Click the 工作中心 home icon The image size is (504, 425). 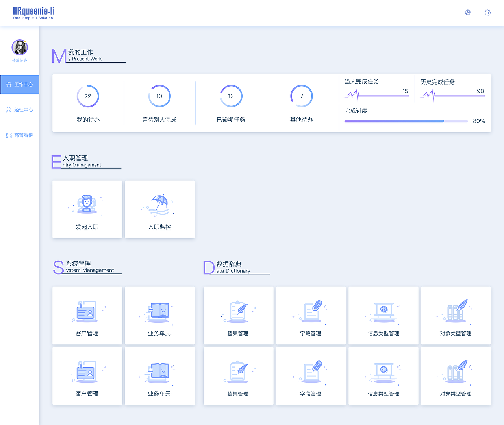(x=9, y=85)
